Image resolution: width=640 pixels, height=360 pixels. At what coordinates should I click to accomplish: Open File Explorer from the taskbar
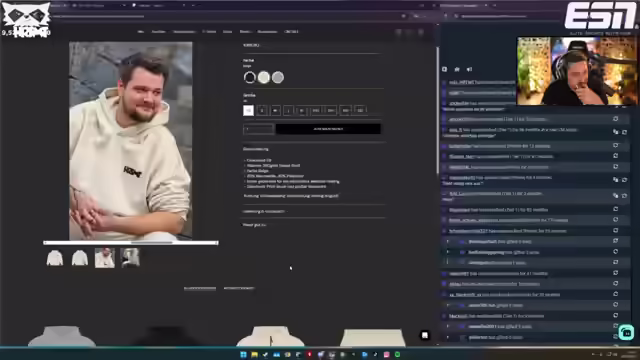[254, 355]
